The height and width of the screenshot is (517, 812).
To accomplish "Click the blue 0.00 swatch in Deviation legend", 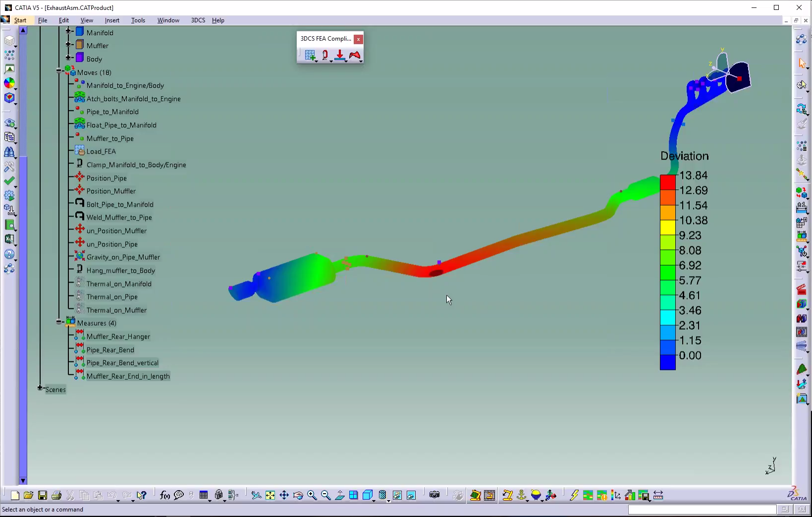I will pyautogui.click(x=668, y=362).
